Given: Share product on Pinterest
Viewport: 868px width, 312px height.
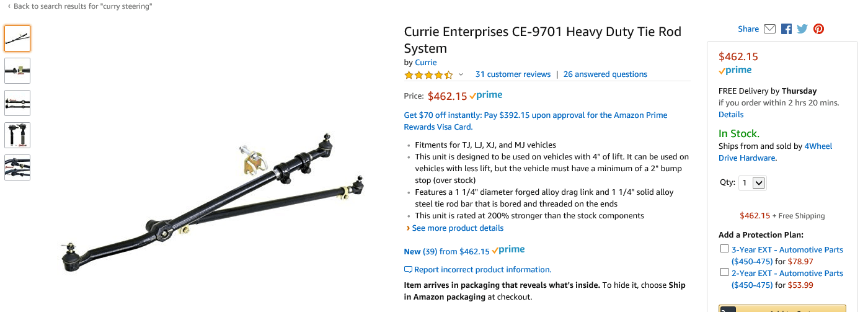Looking at the screenshot, I should [818, 29].
